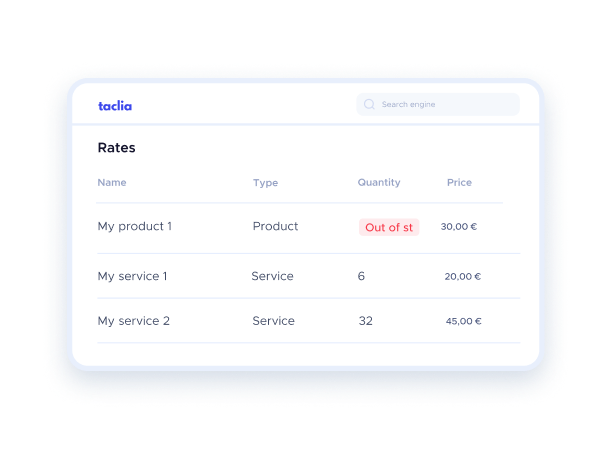The width and height of the screenshot is (611, 450).
Task: Click the red Out of stock badge
Action: coord(389,228)
